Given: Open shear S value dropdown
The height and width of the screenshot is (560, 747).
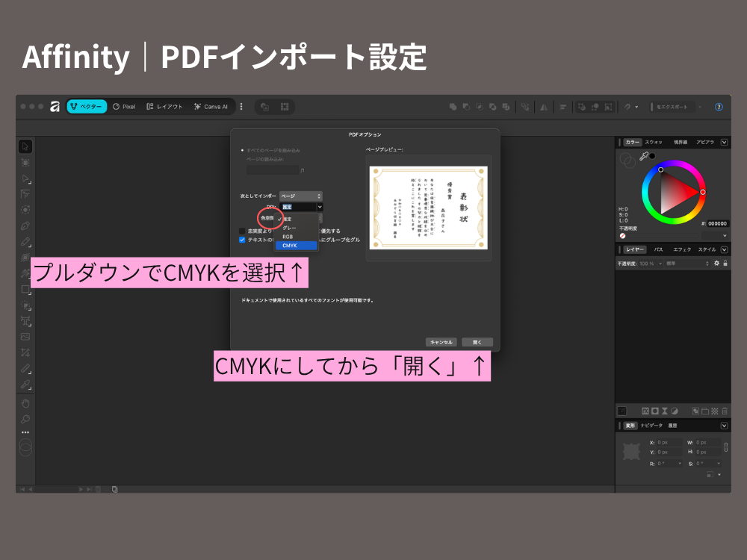Looking at the screenshot, I should tap(719, 464).
